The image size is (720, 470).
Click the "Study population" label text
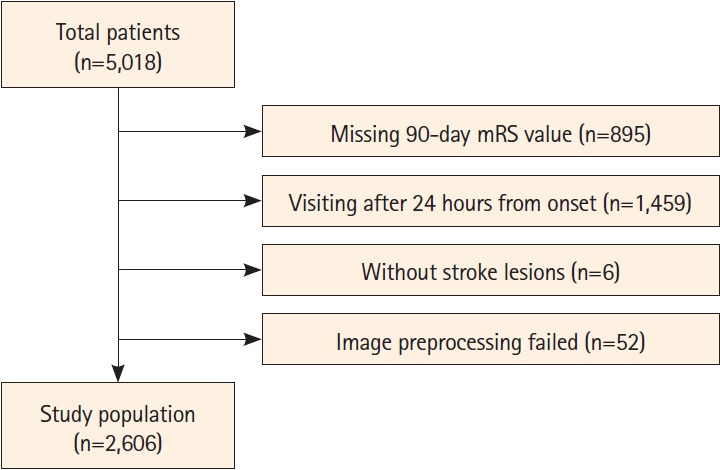coord(118,413)
